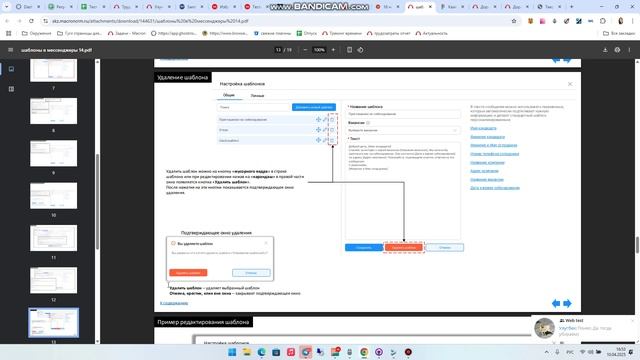
Task: Go to next slide with blue right arrow
Action: [567, 303]
